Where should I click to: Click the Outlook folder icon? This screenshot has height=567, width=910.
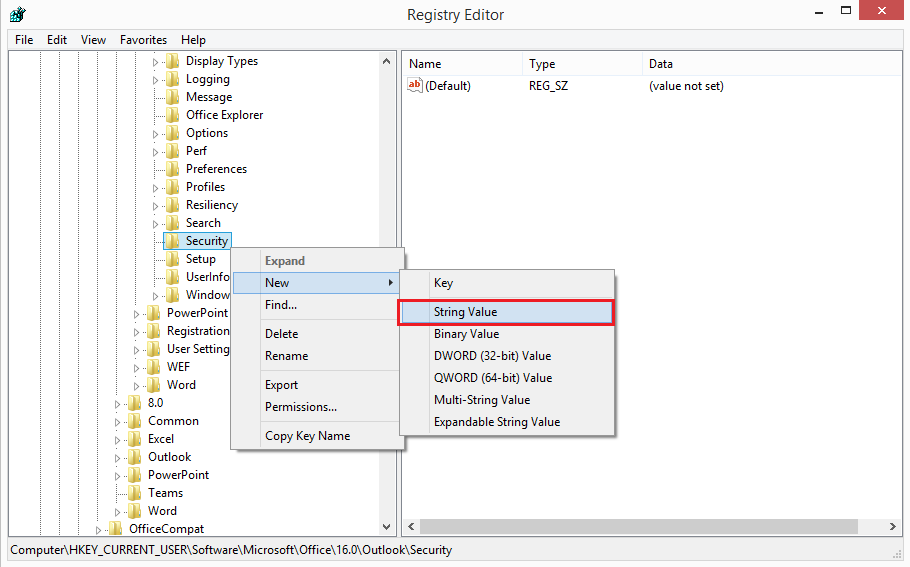(134, 457)
